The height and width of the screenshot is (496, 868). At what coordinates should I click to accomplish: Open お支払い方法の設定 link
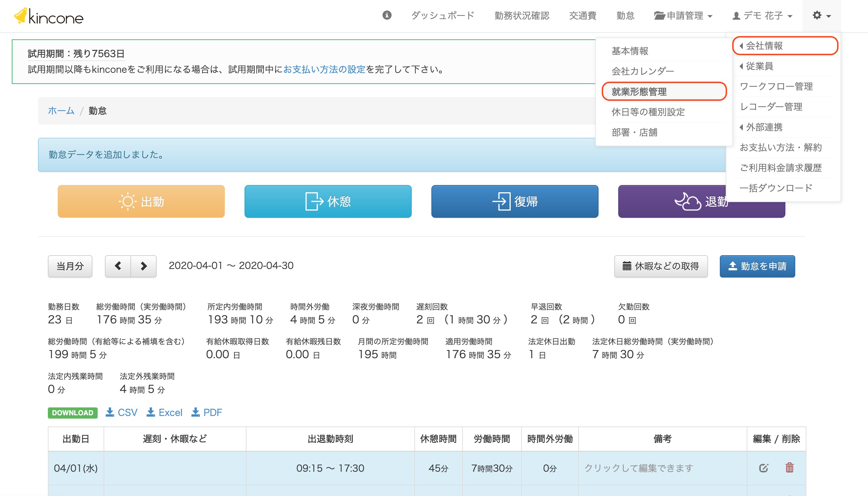324,70
